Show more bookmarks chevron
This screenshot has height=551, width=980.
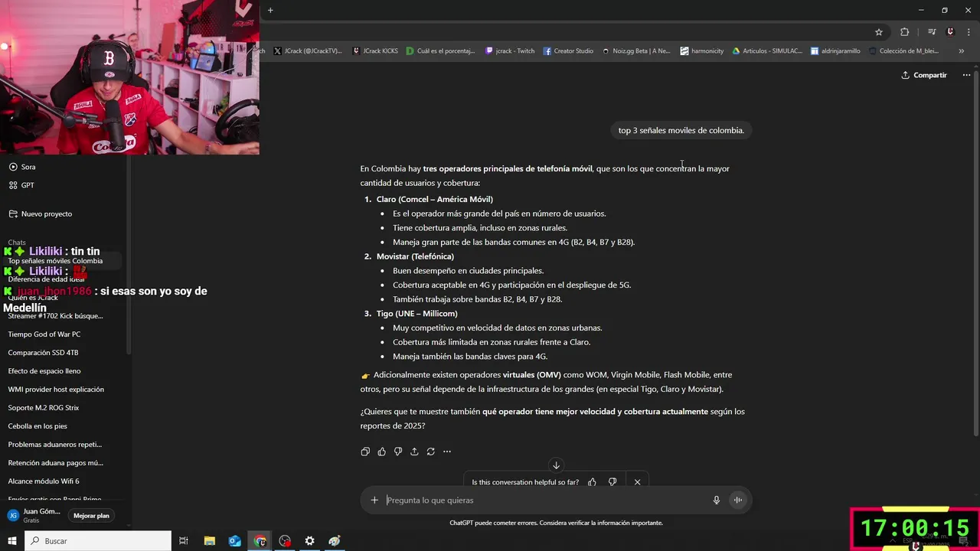tap(961, 51)
